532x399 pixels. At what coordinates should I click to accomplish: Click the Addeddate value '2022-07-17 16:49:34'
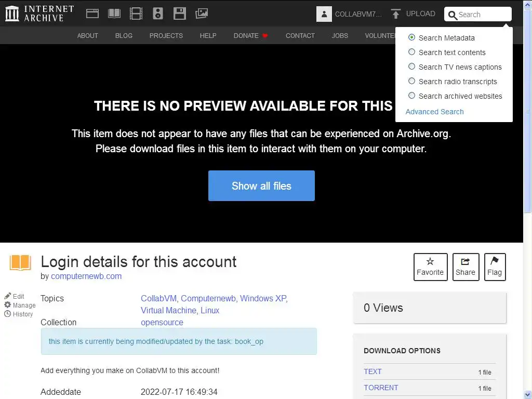point(179,392)
